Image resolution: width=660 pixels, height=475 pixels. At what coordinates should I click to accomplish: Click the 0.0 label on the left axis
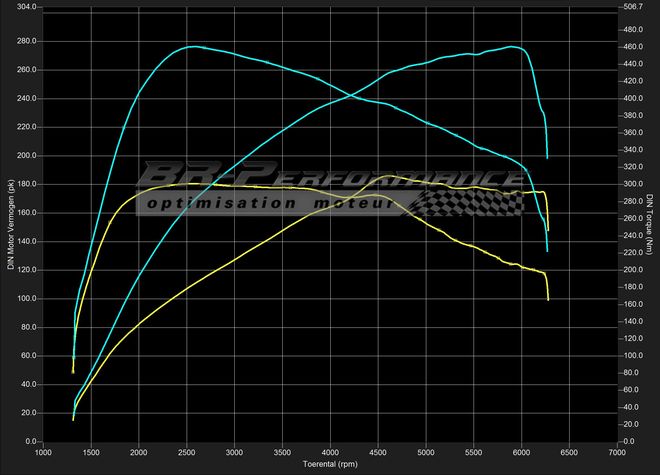click(31, 441)
